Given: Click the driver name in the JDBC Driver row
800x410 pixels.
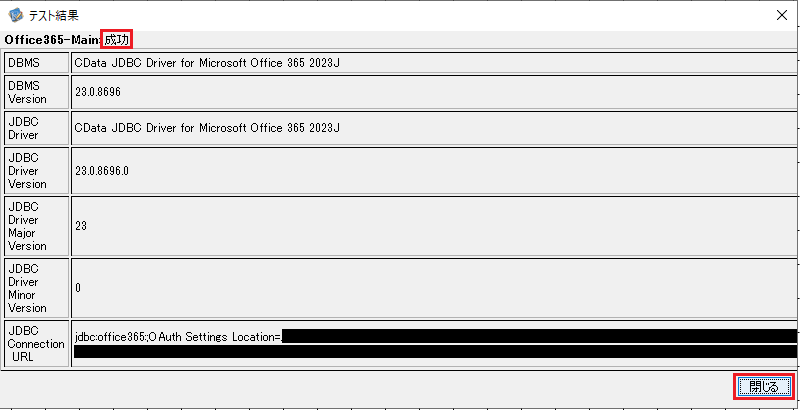Looking at the screenshot, I should coord(207,128).
